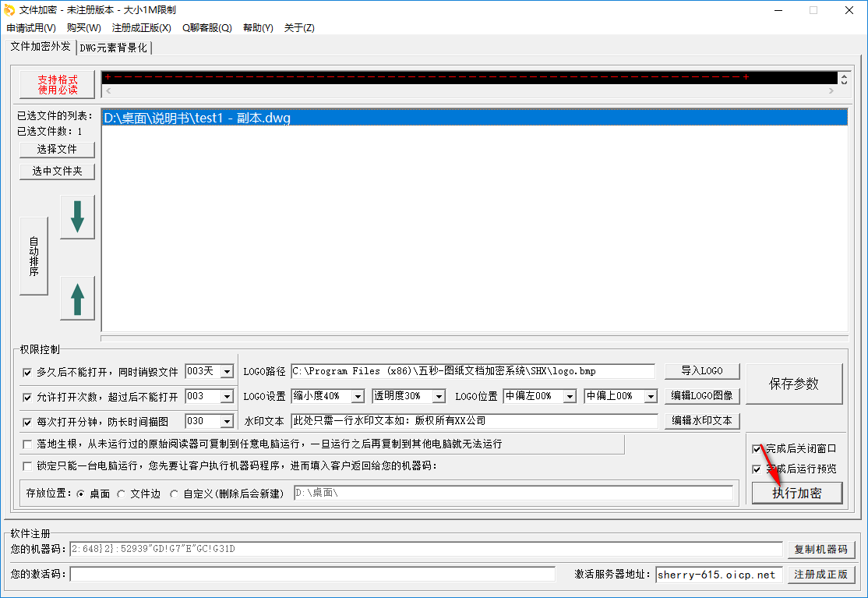Open 帮助(Y) menu

(x=258, y=28)
